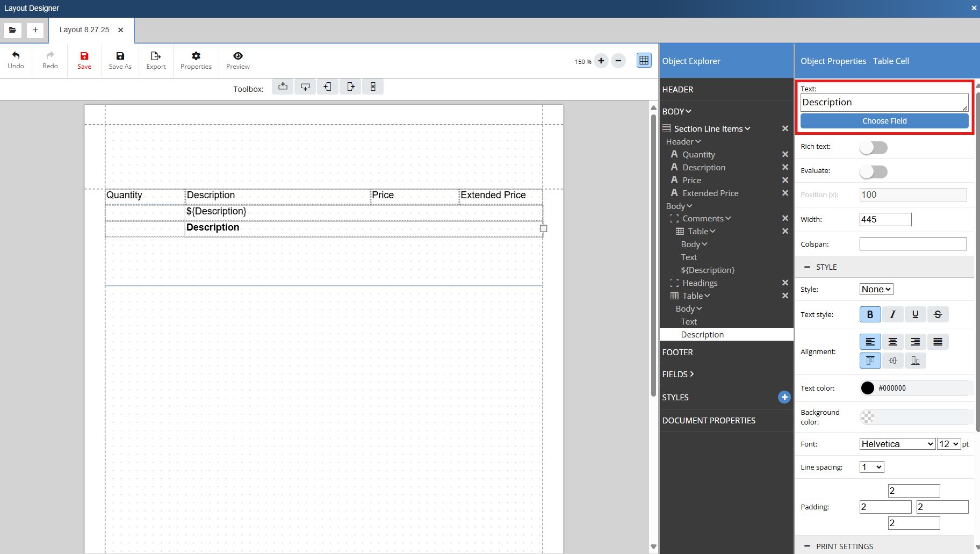Click the insert column to the right icon
This screenshot has width=980, height=554.
tap(350, 87)
